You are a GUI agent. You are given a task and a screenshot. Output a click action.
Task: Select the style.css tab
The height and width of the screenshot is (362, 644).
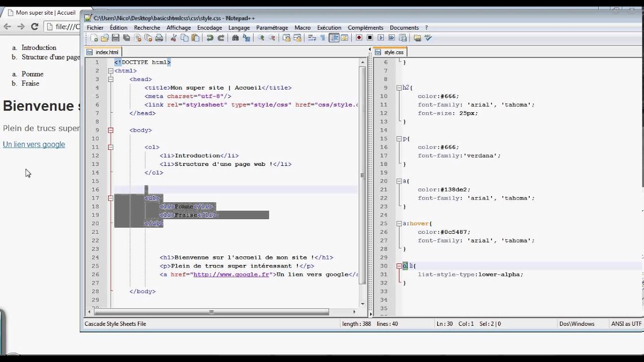[x=390, y=52]
